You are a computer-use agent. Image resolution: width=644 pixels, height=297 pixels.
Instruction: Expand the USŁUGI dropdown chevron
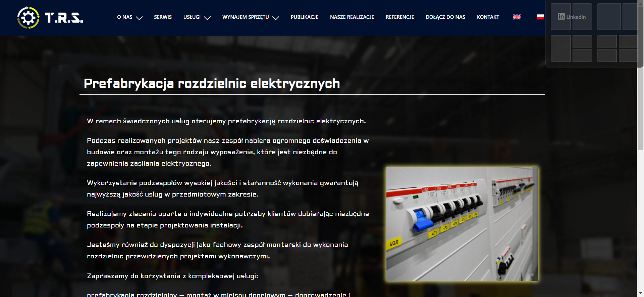207,18
